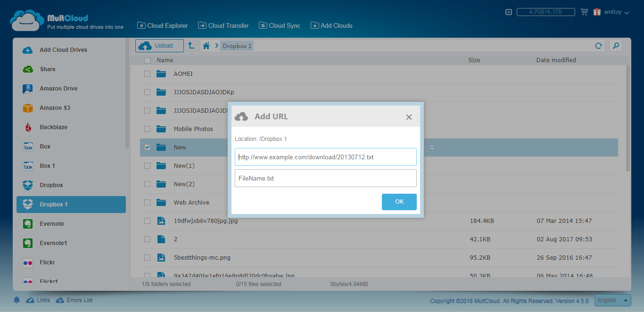Check the Web Archive checkbox

148,203
